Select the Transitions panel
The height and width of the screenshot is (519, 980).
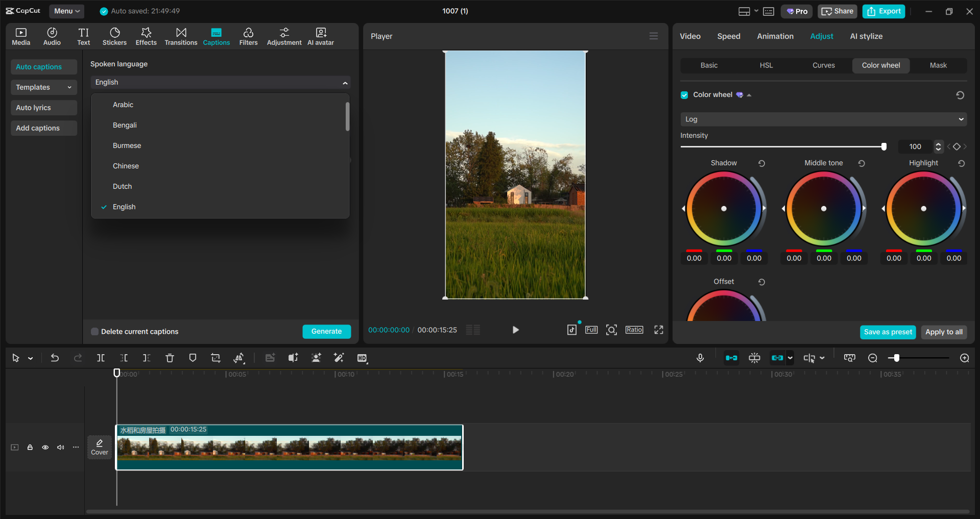[181, 36]
